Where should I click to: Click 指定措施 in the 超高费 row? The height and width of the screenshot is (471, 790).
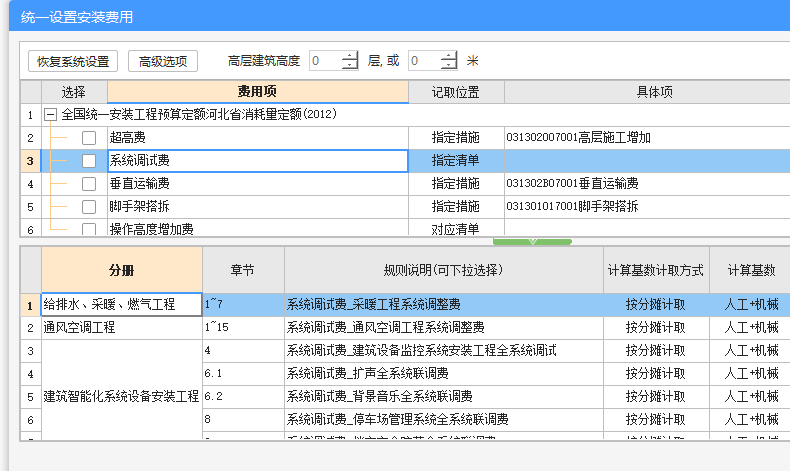point(456,138)
